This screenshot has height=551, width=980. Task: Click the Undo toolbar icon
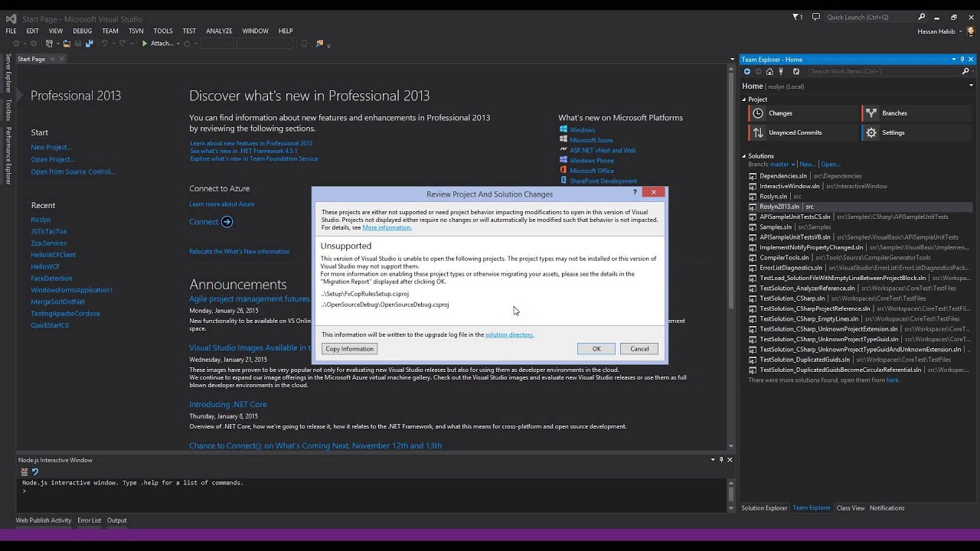pos(104,44)
